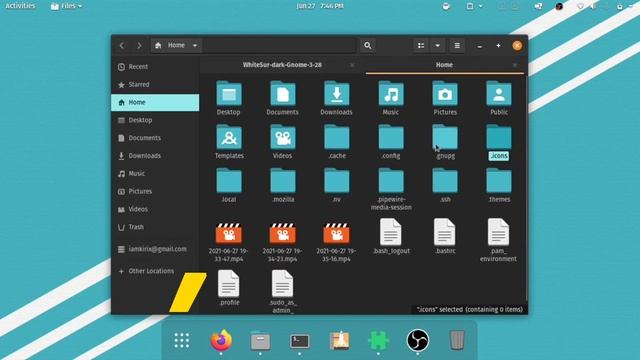Open iamkirix@gmail.com account in sidebar
The height and width of the screenshot is (360, 640).
(155, 249)
